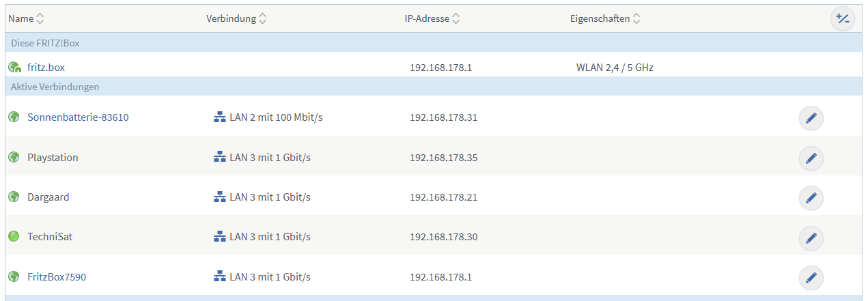Viewport: 868px width, 301px height.
Task: Click the LAN network icon for Playstation
Action: pos(219,158)
